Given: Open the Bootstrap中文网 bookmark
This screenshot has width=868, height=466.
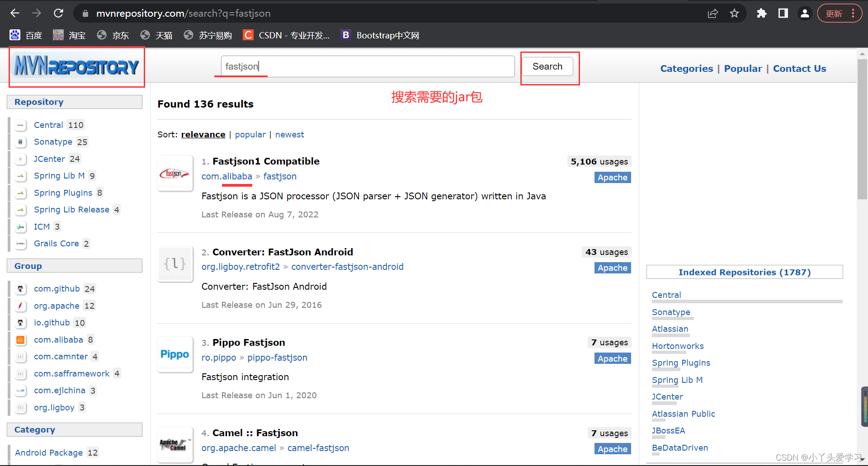Looking at the screenshot, I should point(380,35).
